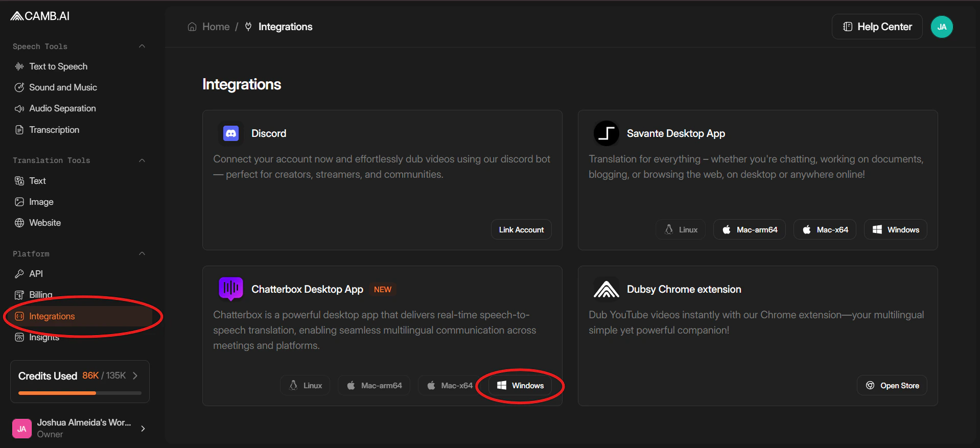
Task: Download Savante for Linux
Action: pyautogui.click(x=680, y=230)
